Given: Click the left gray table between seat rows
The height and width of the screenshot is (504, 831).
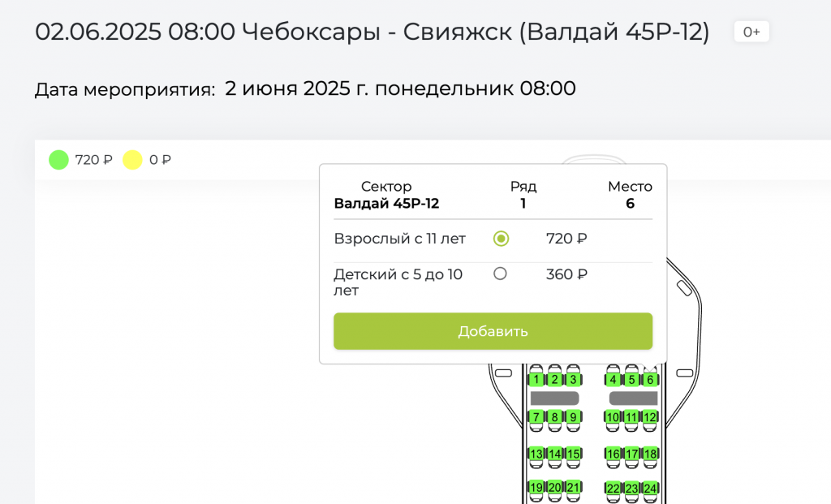Looking at the screenshot, I should (x=554, y=398).
